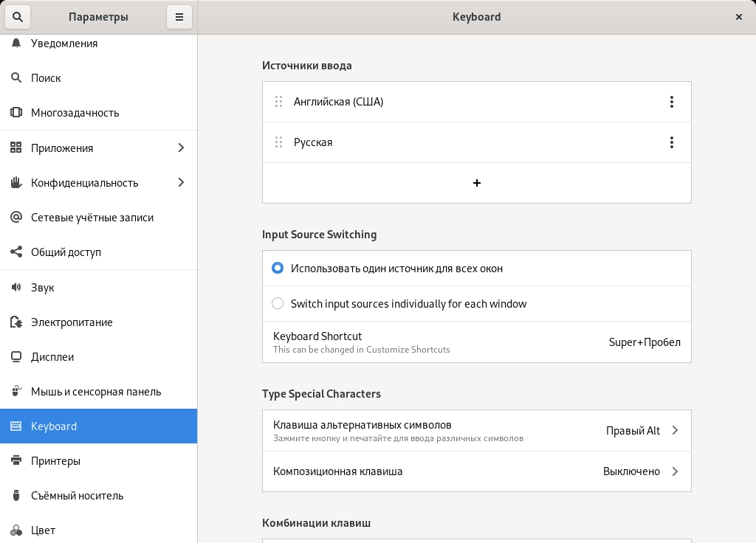Open options menu for Английская (США)
The image size is (756, 543).
coord(672,102)
